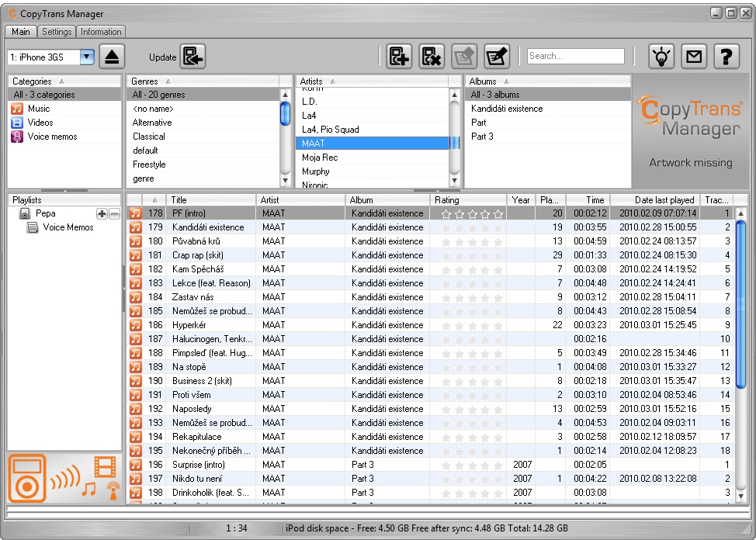Viewport: 756px width, 540px height.
Task: Open help with the question mark icon
Action: click(727, 57)
